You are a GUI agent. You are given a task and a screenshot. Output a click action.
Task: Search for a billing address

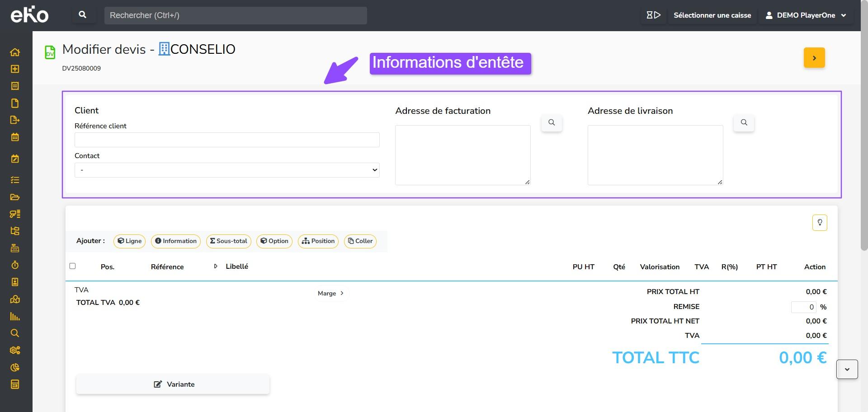point(552,122)
